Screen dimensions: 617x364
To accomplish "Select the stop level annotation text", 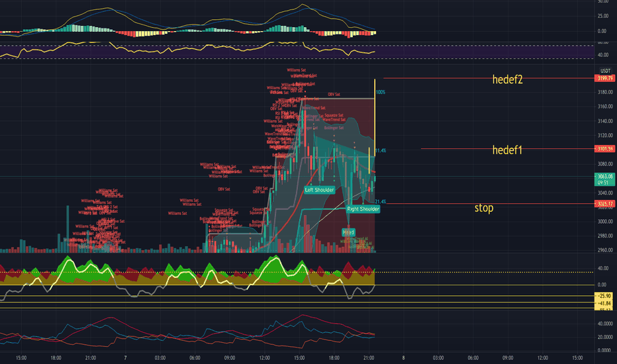I will click(484, 208).
